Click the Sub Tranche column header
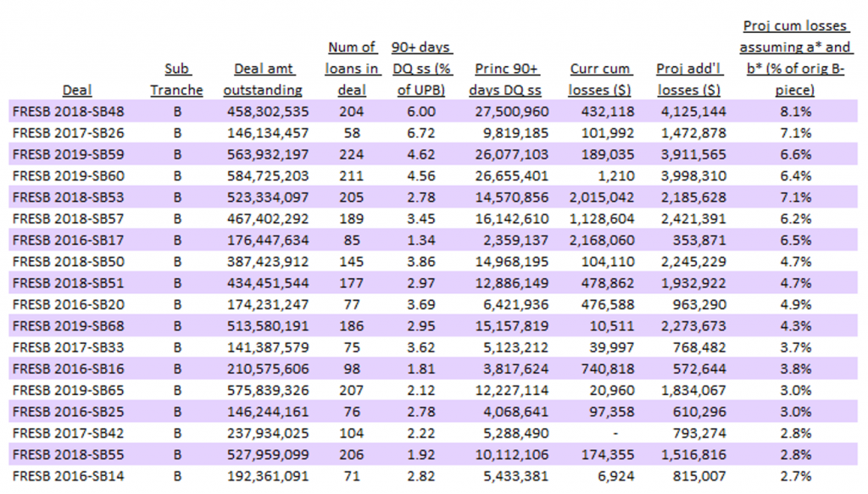 [176, 79]
